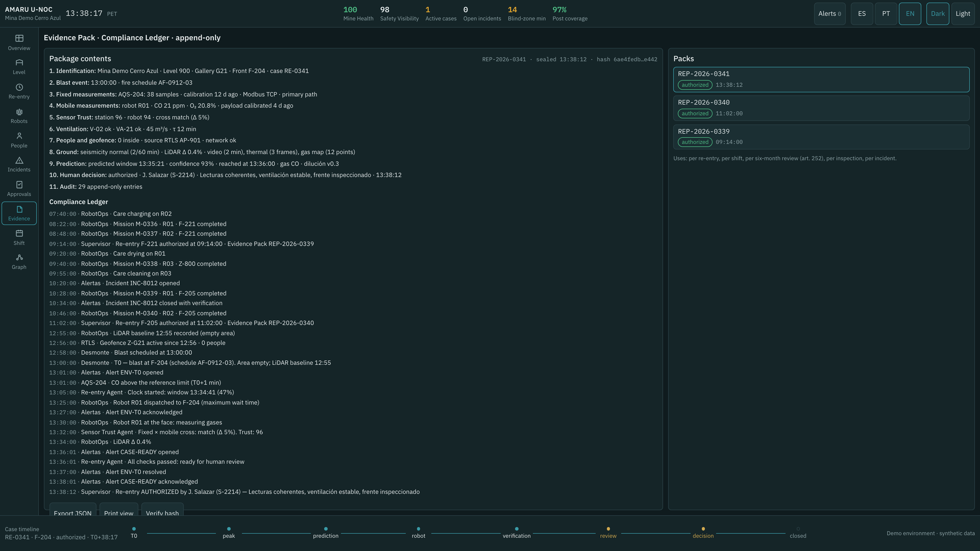Click the T0 timeline marker
The image size is (980, 551).
pos(134,533)
